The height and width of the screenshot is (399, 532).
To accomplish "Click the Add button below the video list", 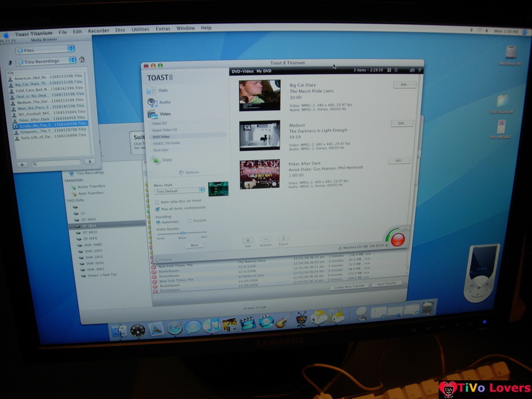I will (x=247, y=240).
